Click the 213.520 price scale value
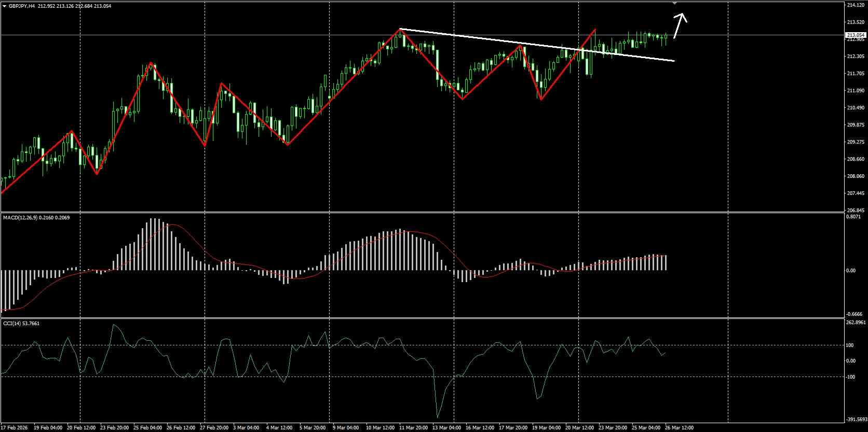 tap(855, 22)
